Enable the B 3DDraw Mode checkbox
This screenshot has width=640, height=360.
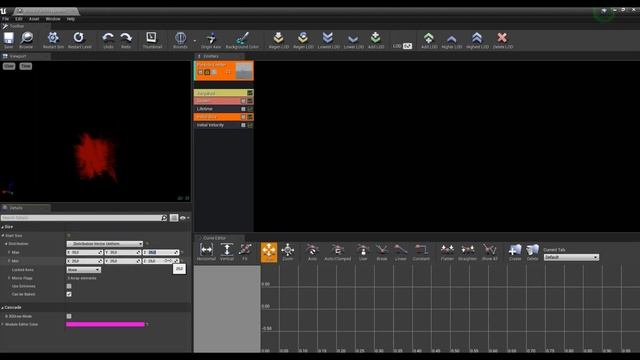click(x=69, y=316)
